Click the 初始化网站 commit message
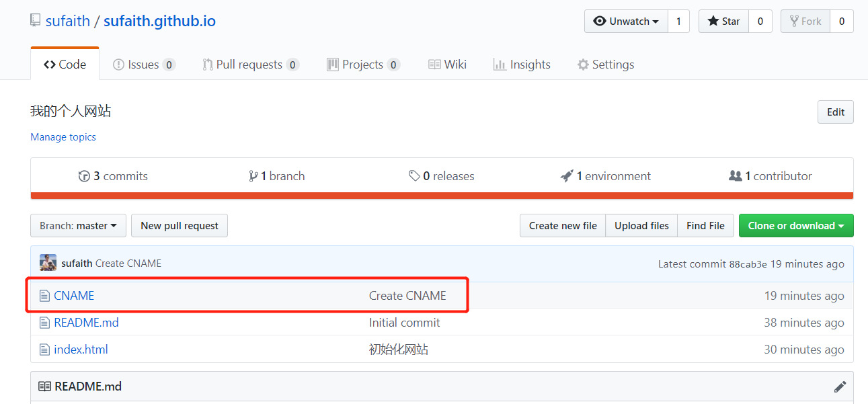The height and width of the screenshot is (404, 868). point(399,350)
